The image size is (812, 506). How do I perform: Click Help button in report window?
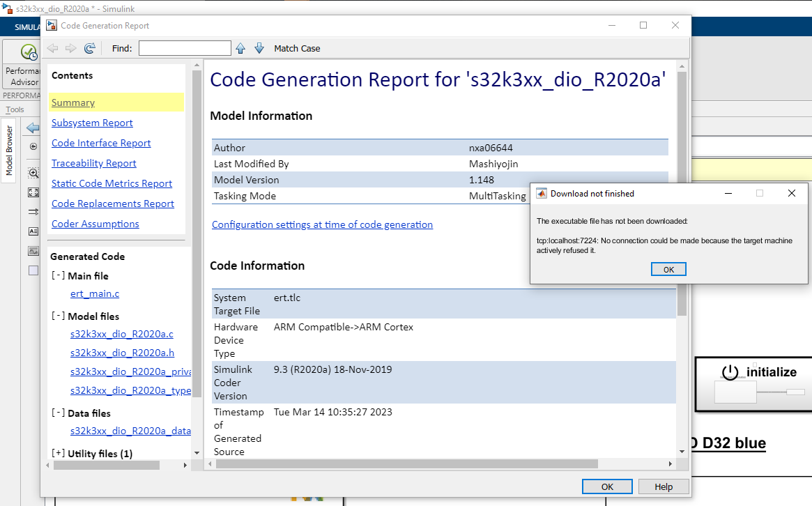tap(664, 486)
